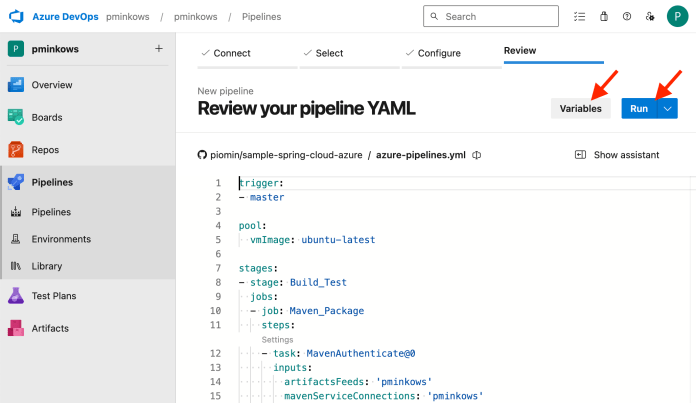The width and height of the screenshot is (696, 403).
Task: Click the rename file icon next to azure-pipelines.yml
Action: point(477,155)
